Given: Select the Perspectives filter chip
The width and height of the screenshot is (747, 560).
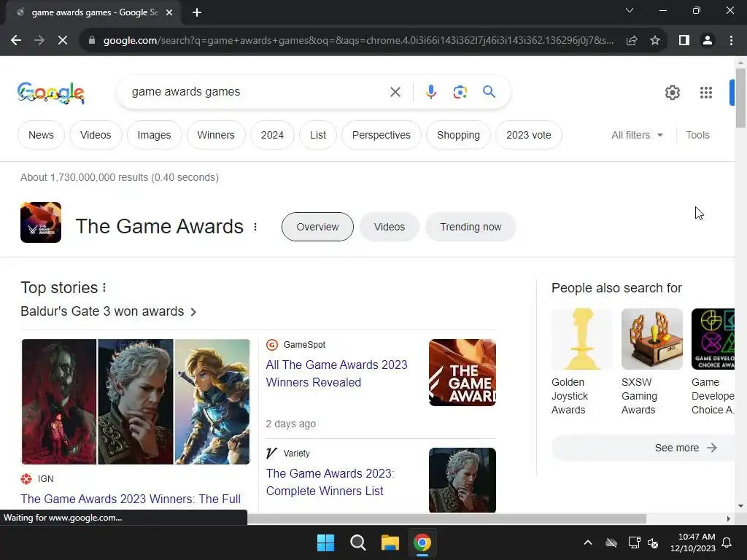Looking at the screenshot, I should 381,135.
